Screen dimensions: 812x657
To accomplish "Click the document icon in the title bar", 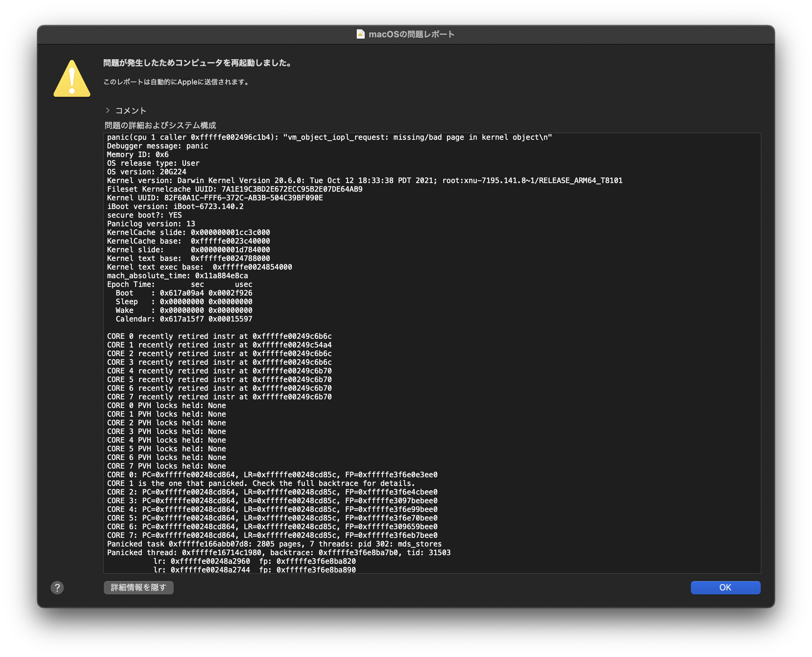I will pyautogui.click(x=361, y=34).
